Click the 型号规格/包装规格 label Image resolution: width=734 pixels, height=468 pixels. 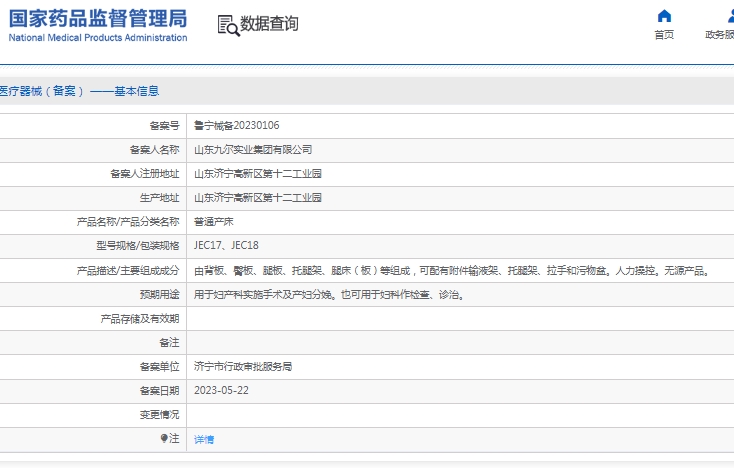[138, 246]
